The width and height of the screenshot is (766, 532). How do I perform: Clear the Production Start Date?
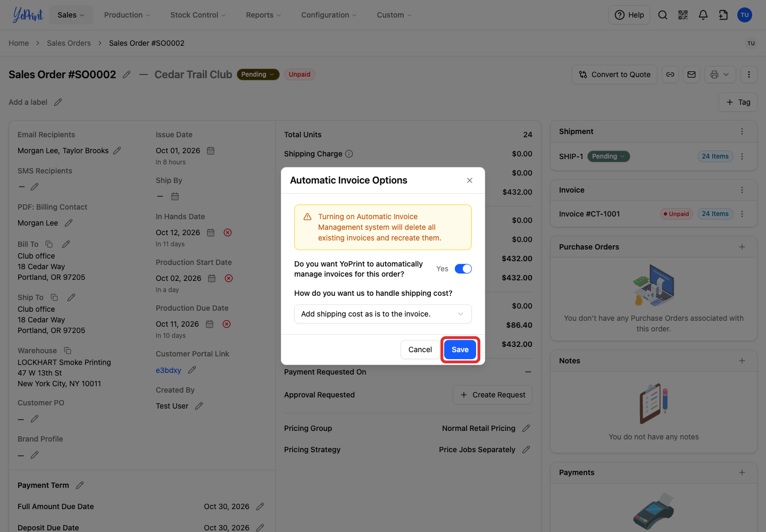click(x=229, y=278)
